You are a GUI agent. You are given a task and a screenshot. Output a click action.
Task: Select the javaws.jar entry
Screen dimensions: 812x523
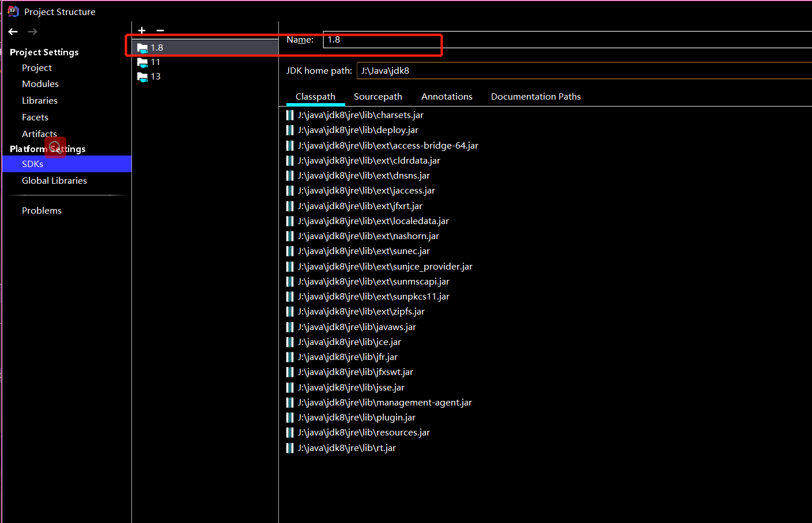[x=357, y=327]
